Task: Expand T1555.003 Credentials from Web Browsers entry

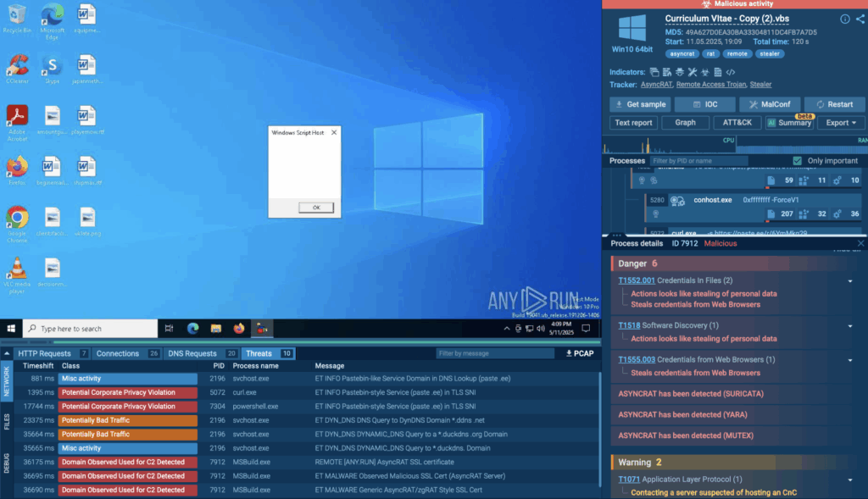Action: coord(850,360)
